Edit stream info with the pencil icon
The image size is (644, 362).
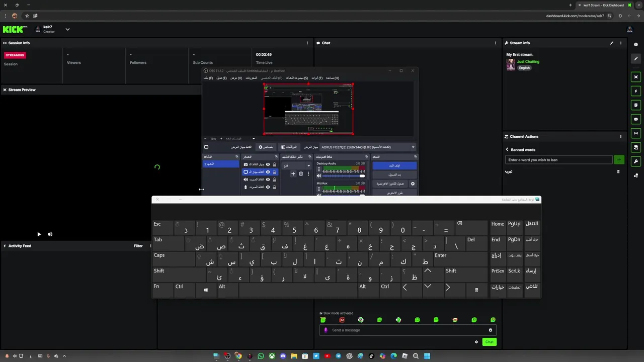tap(612, 43)
